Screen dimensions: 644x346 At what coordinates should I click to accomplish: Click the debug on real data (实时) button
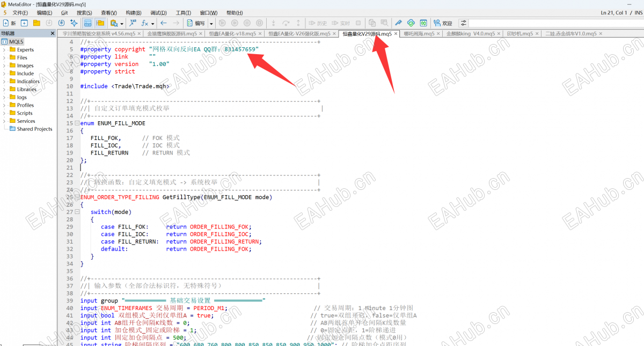coord(341,23)
